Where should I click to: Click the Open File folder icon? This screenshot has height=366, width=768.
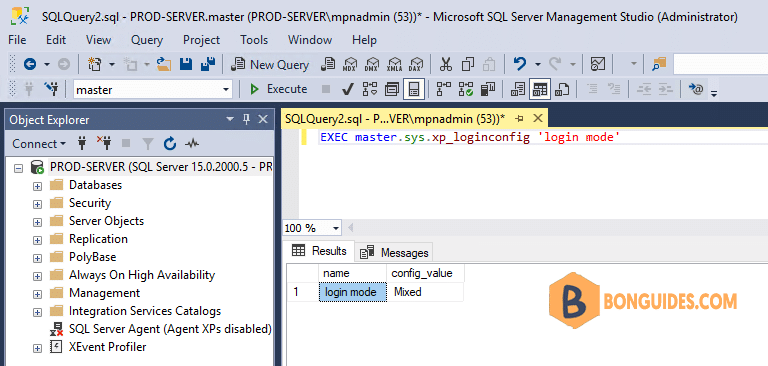[x=164, y=64]
